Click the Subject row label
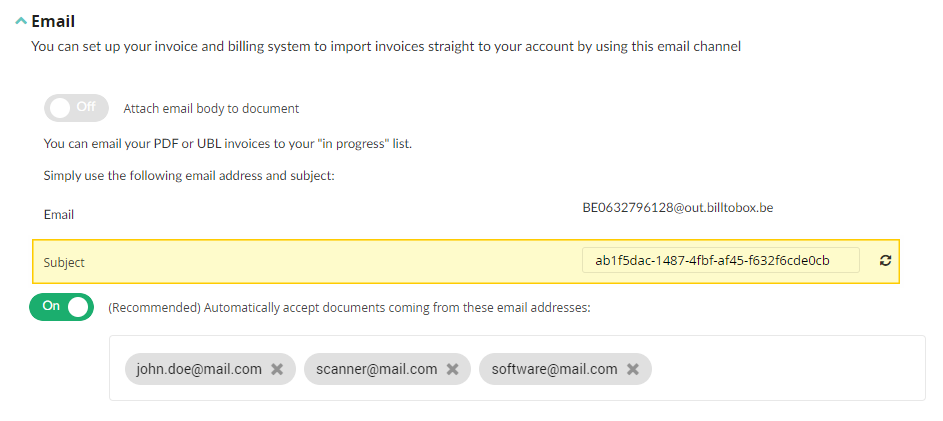This screenshot has height=421, width=943. click(x=64, y=263)
